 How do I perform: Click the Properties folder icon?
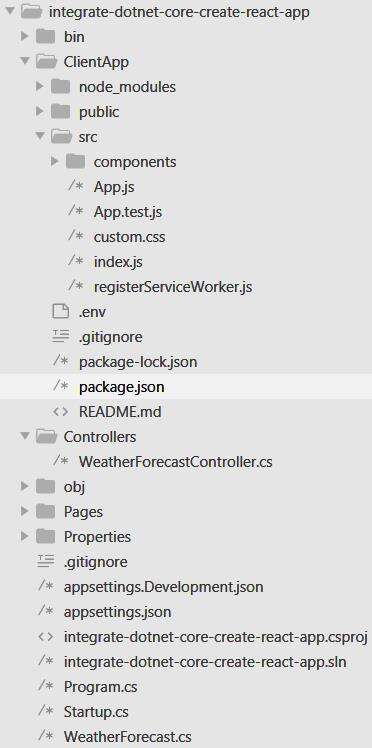[45, 536]
